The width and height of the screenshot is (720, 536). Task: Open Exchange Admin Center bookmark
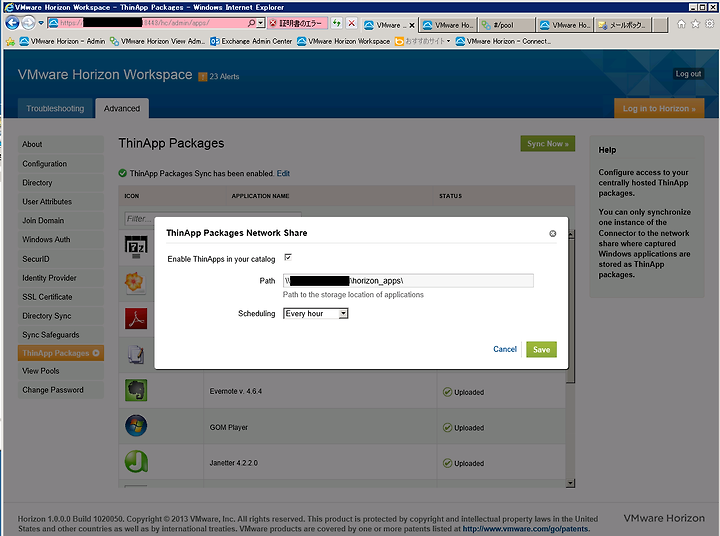coord(251,41)
